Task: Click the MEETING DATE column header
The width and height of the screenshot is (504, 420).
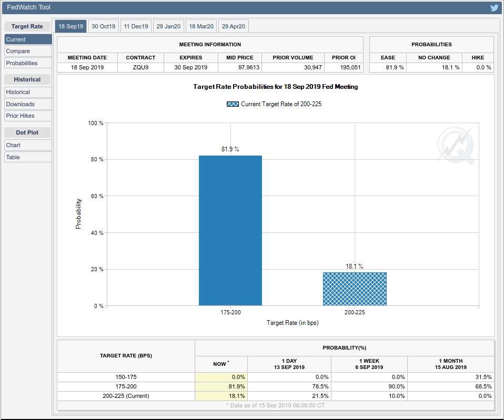Action: 87,57
